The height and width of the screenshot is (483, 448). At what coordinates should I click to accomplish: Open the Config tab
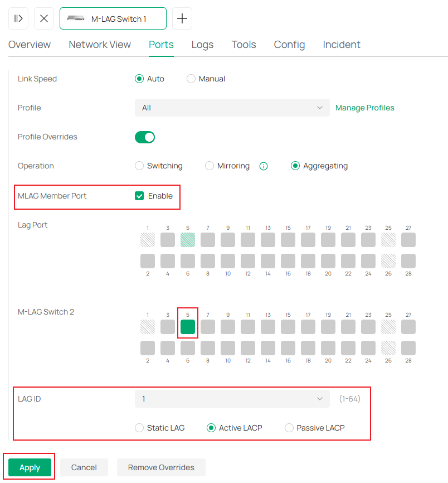click(289, 45)
